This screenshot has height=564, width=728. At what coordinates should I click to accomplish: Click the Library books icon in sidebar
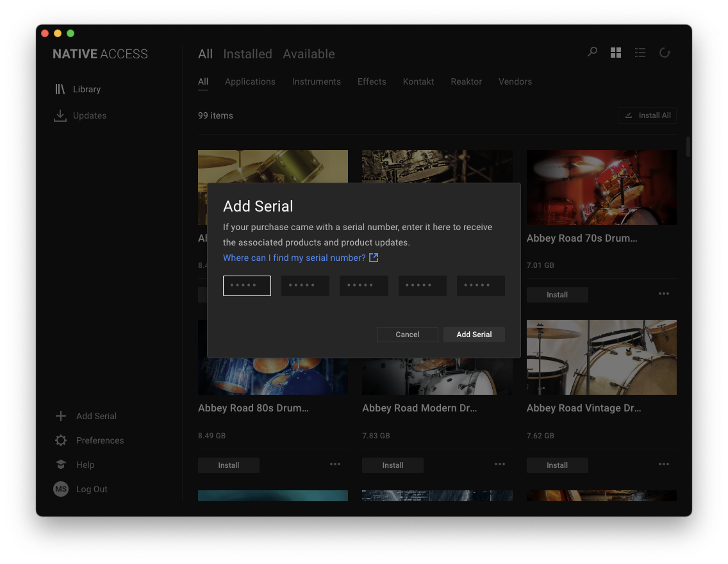pos(60,89)
